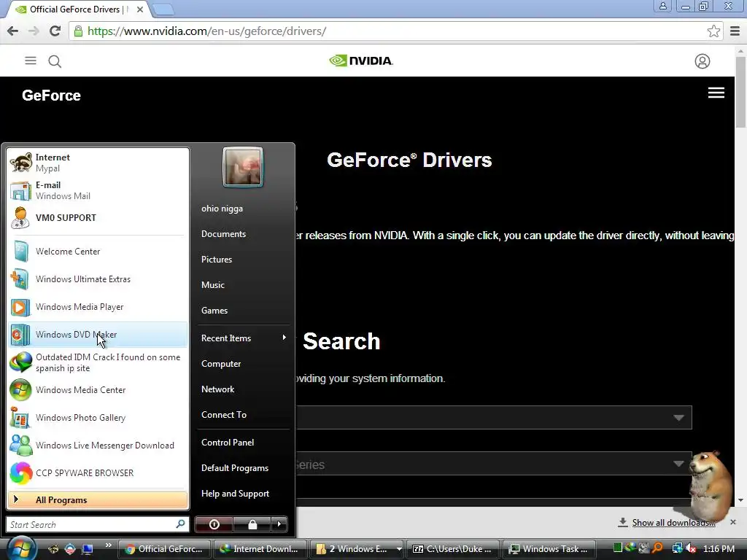Click the user picture in Start menu
The image size is (747, 560).
[x=243, y=167]
